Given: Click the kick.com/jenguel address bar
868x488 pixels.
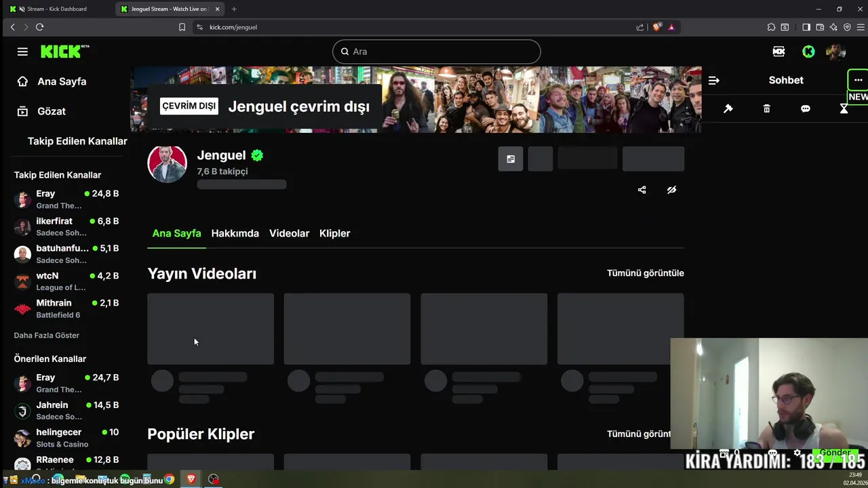Looking at the screenshot, I should coord(233,27).
